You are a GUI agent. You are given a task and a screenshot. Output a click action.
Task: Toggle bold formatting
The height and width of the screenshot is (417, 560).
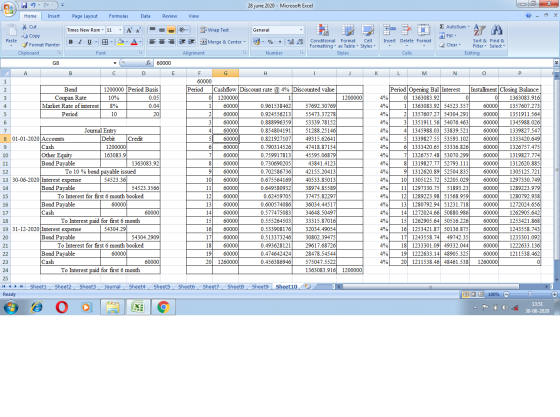pyautogui.click(x=71, y=42)
